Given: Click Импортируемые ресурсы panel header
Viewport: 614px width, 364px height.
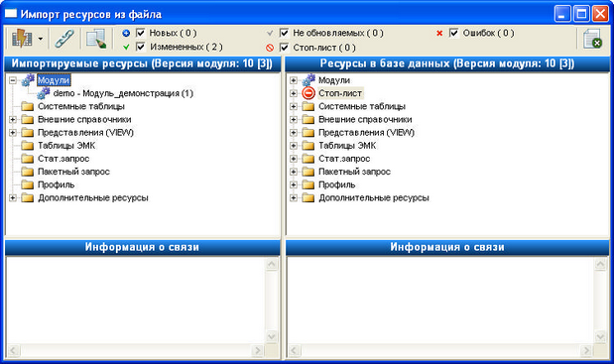Looking at the screenshot, I should [x=142, y=63].
